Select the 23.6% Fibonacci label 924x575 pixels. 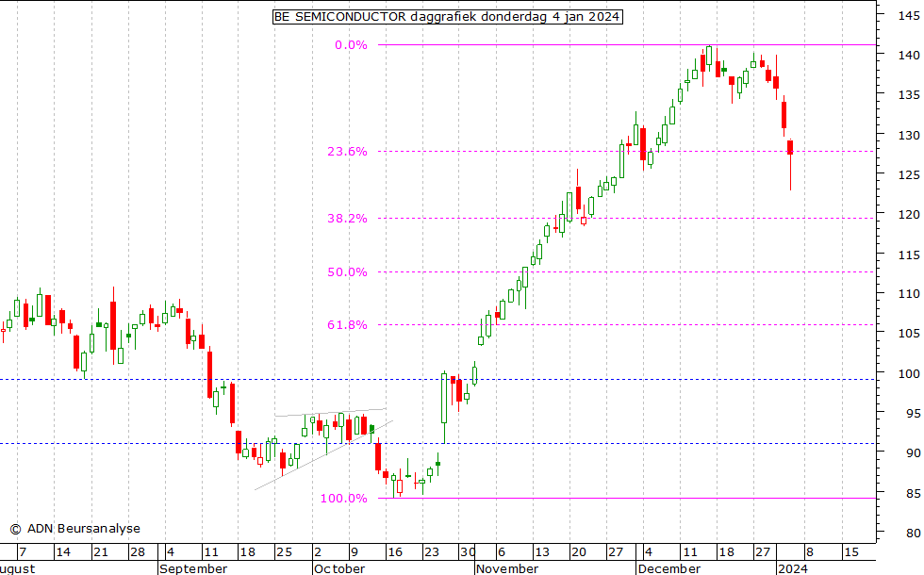pyautogui.click(x=347, y=152)
